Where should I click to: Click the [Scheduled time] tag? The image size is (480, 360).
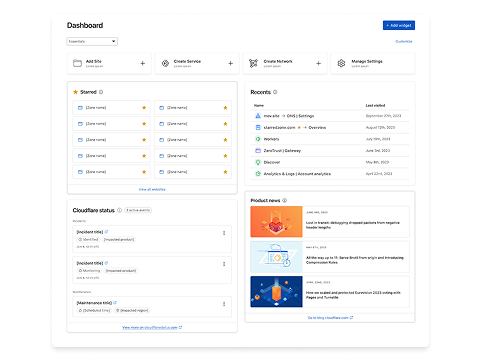click(94, 310)
